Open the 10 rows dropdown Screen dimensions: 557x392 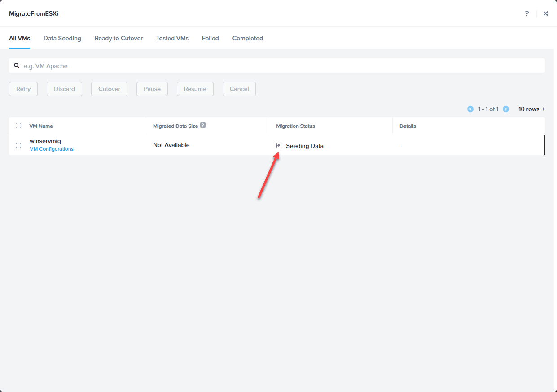pos(532,109)
